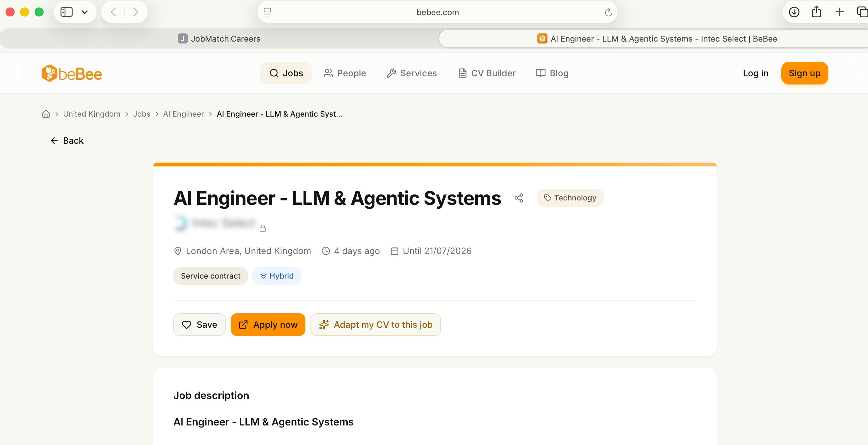Click the bebee.com address bar

point(437,12)
